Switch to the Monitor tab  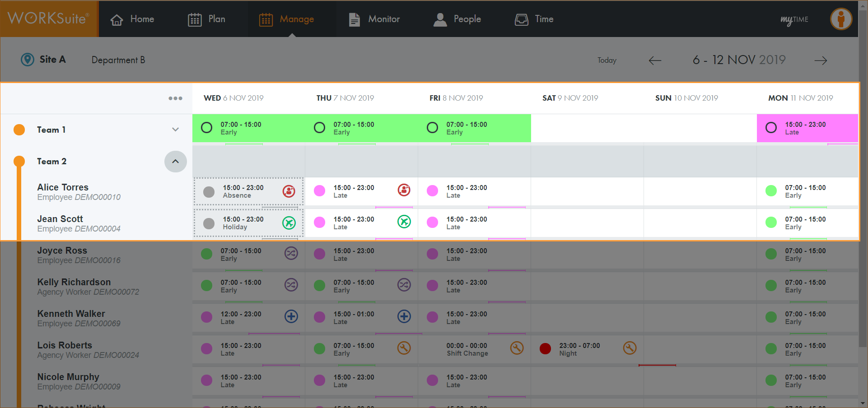[x=374, y=19]
